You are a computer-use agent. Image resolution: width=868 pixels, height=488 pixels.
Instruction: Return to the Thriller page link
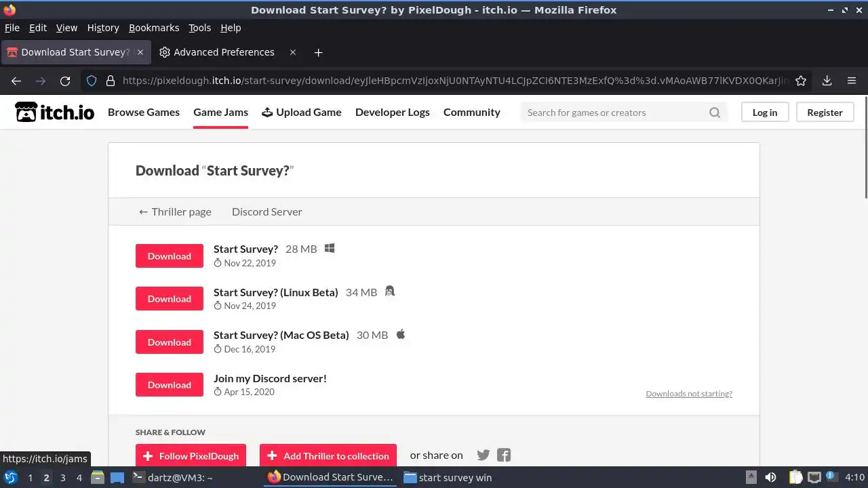pos(175,211)
